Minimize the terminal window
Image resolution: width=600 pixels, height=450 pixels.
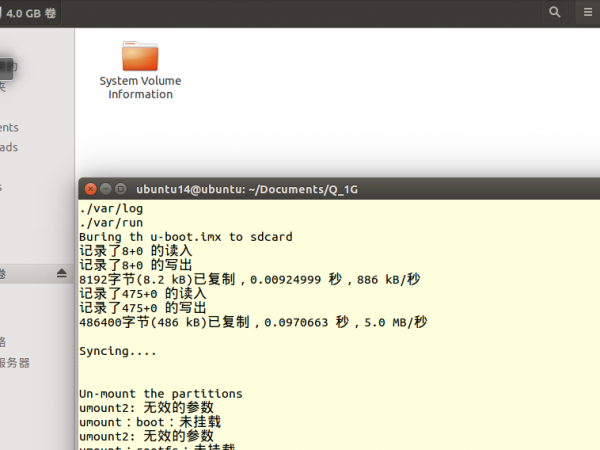point(105,189)
